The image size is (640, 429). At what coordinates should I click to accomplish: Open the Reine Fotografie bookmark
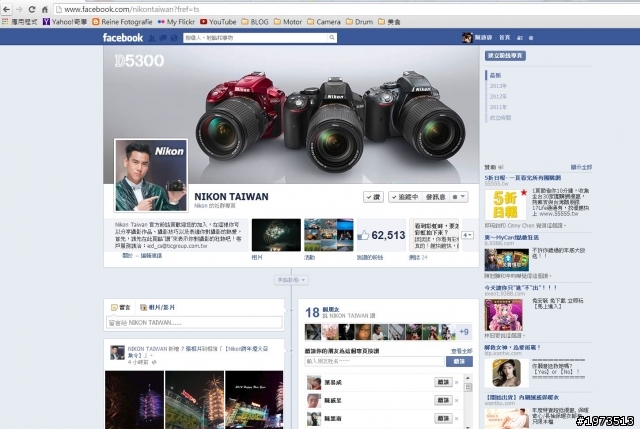122,22
